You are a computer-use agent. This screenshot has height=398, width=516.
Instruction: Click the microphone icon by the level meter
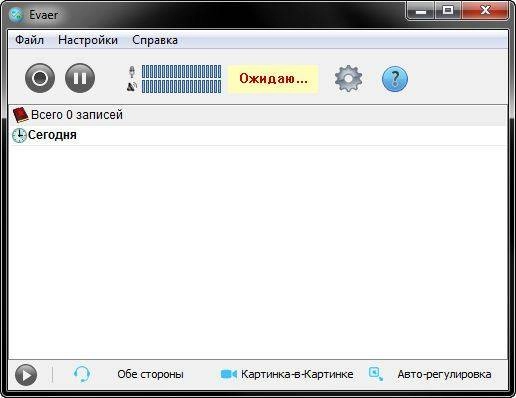pos(132,71)
